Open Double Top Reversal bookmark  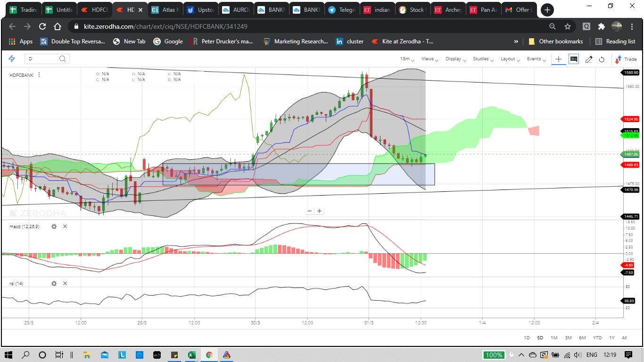73,41
